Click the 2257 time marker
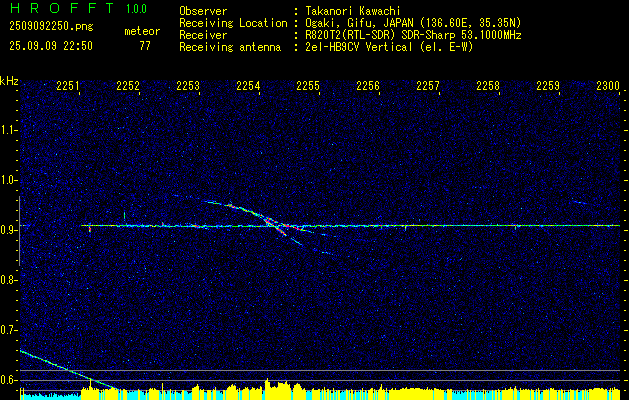This screenshot has height=400, width=629. (428, 86)
